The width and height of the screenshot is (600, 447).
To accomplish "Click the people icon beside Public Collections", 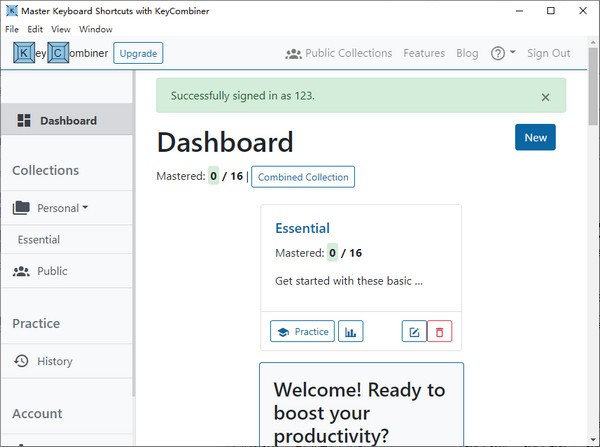I will point(293,54).
